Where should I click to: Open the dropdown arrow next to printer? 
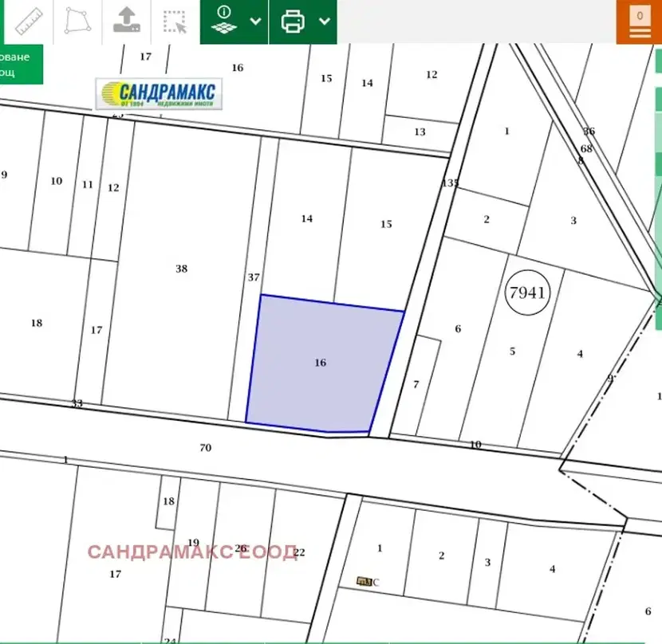pyautogui.click(x=325, y=21)
